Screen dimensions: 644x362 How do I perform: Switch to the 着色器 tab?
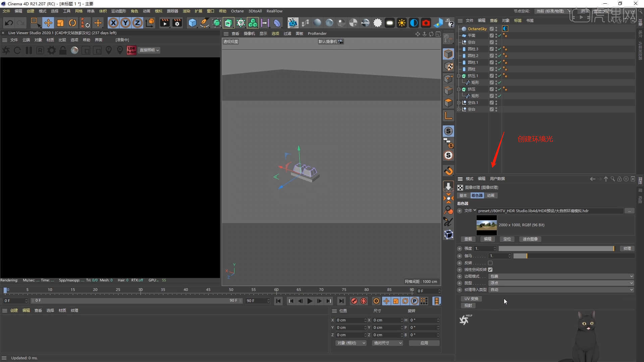tap(477, 195)
